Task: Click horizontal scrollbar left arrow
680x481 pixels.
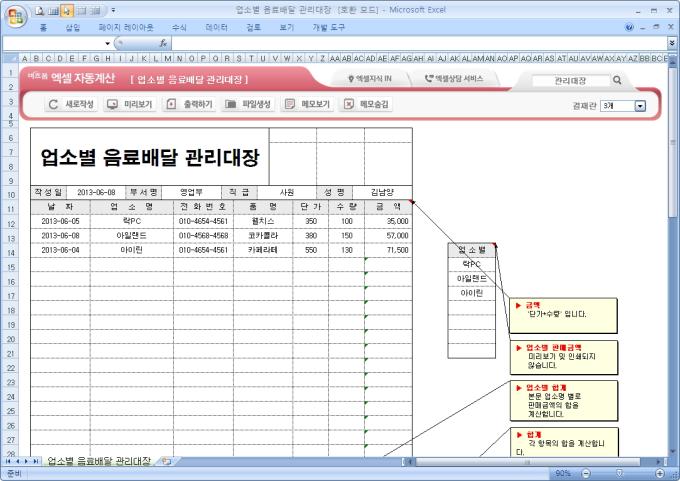Action: click(x=409, y=462)
